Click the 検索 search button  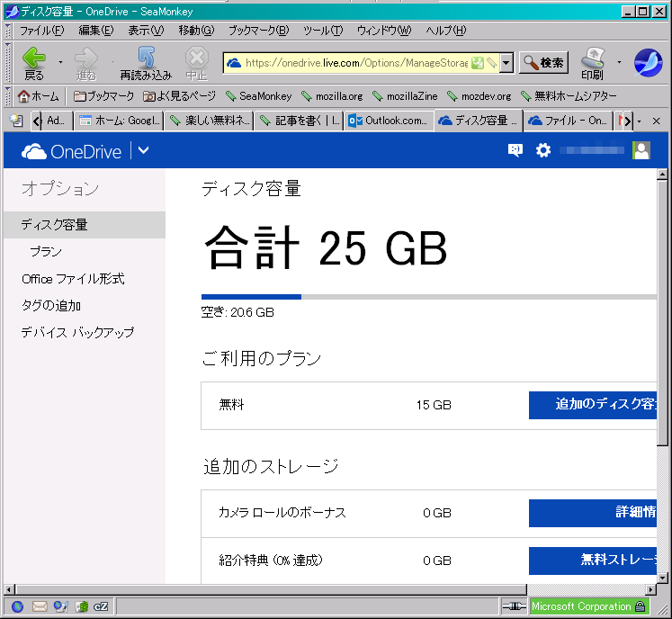[544, 63]
